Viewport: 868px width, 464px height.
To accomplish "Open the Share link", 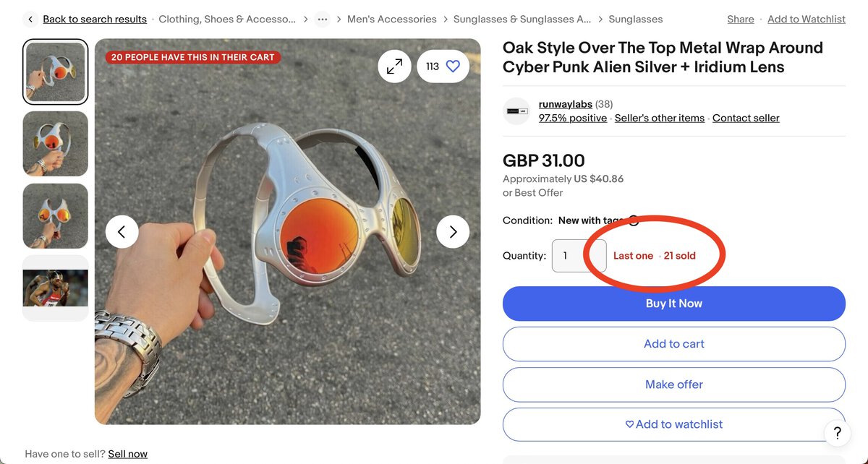I will point(740,19).
